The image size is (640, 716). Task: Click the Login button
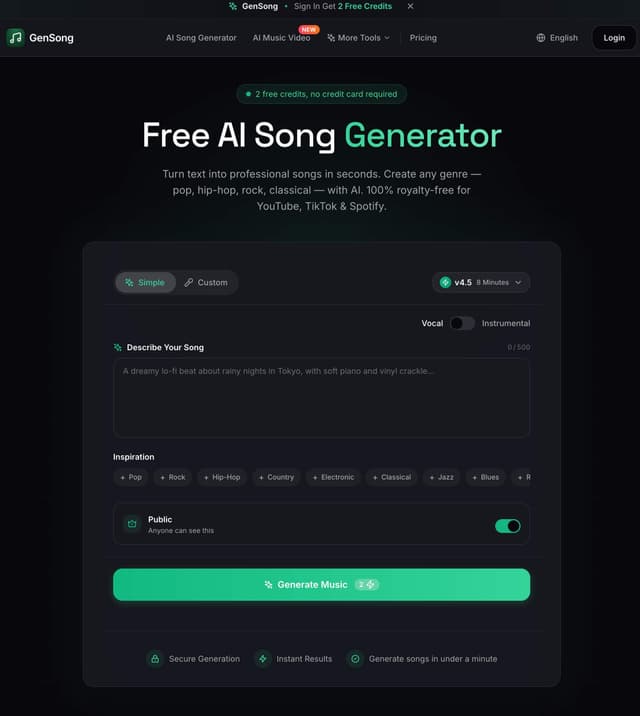(x=614, y=38)
